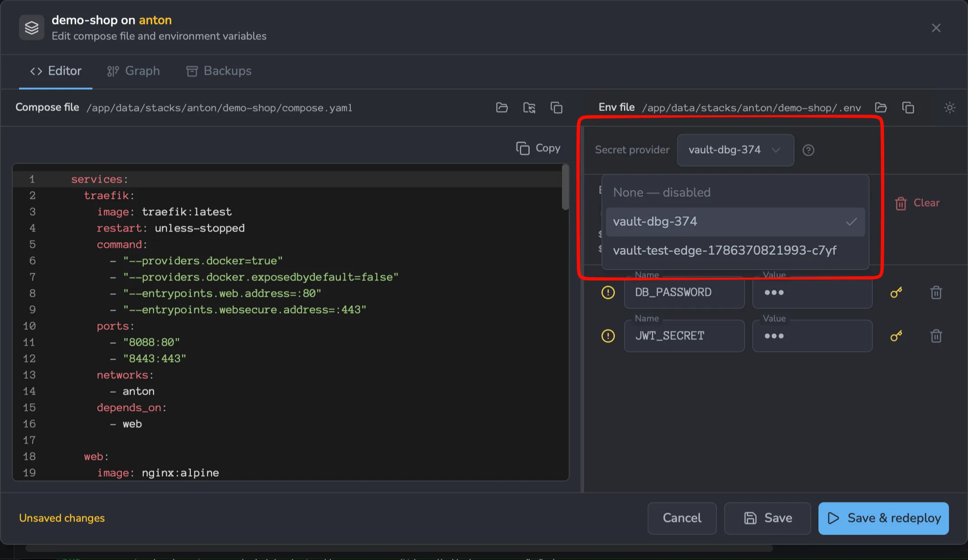This screenshot has width=968, height=560.
Task: Click key icon for JWT_SECRET row
Action: tap(896, 336)
